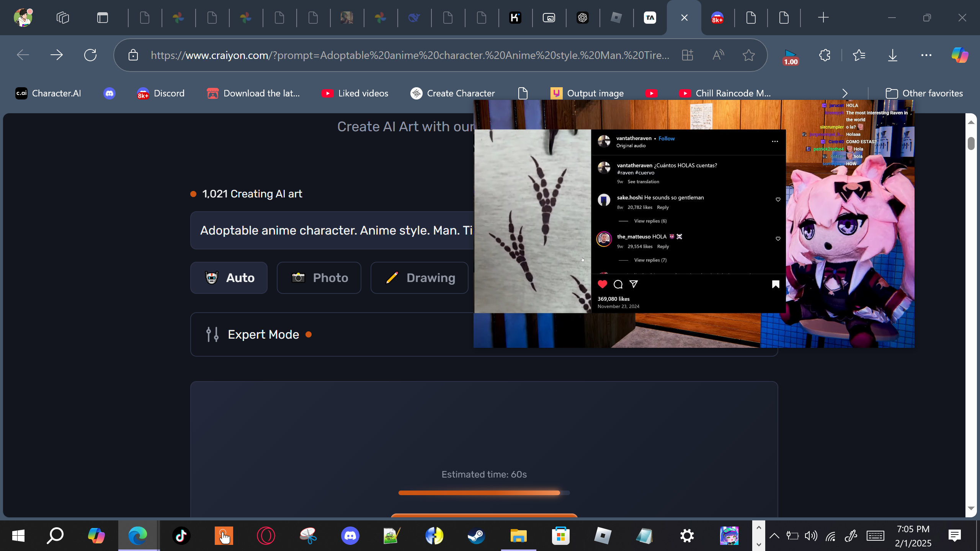Click the generation progress bar
This screenshot has height=551, width=980.
click(484, 493)
